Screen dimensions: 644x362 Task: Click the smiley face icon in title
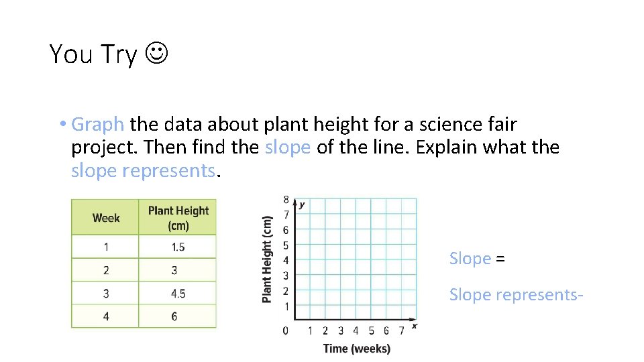(156, 53)
